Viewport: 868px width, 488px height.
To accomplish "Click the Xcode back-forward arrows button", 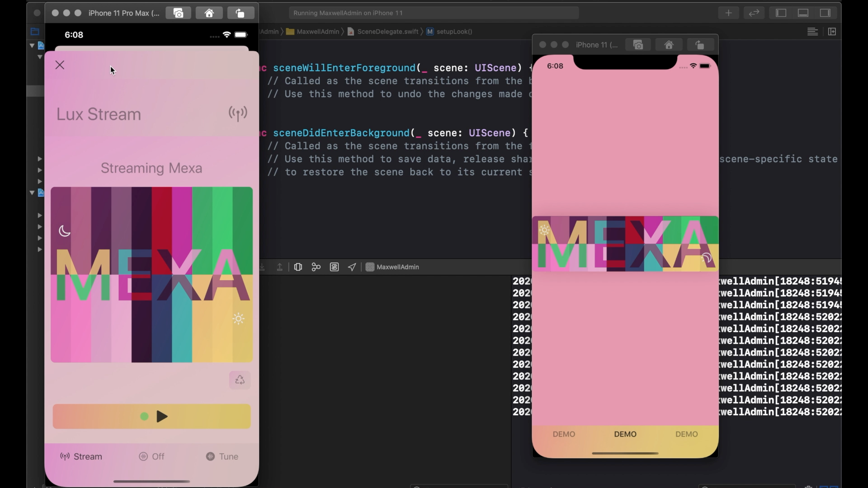I will click(x=754, y=13).
